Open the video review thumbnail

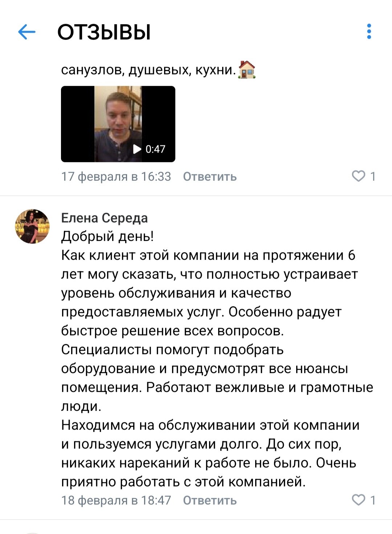(118, 124)
